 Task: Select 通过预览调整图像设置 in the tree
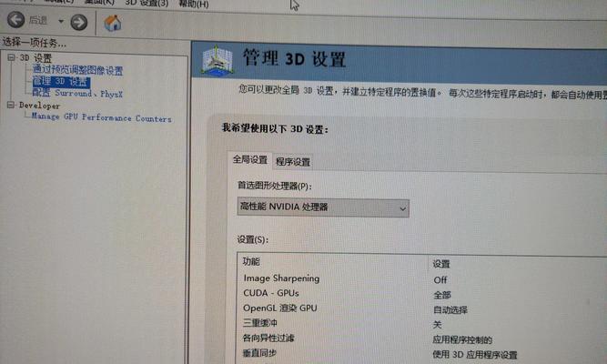(x=77, y=70)
